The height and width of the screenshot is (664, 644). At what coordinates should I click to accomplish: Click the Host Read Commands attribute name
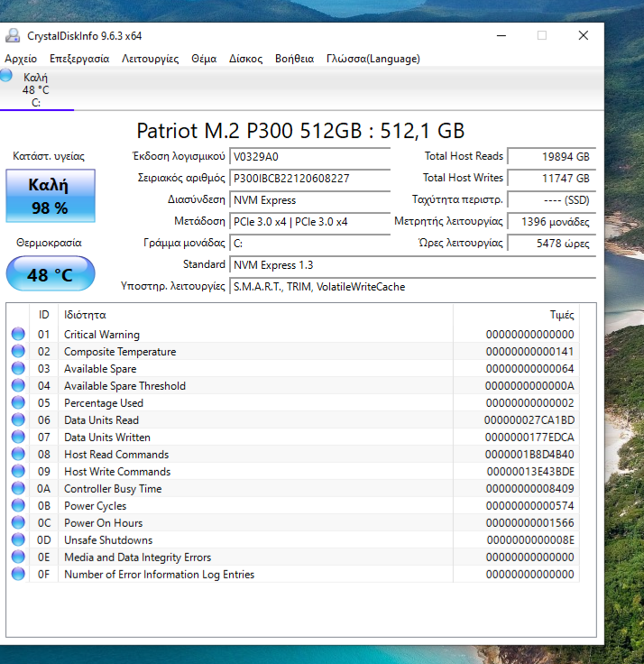(x=116, y=455)
